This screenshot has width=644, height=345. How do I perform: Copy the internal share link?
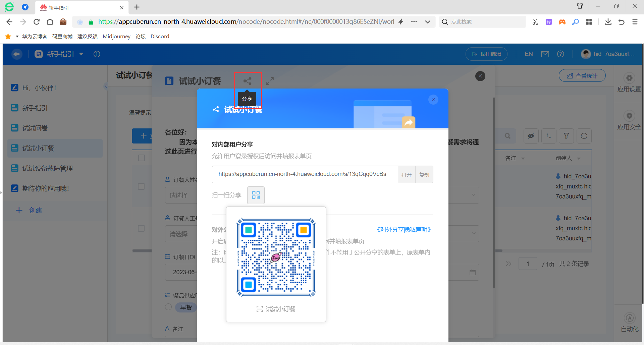pos(424,174)
